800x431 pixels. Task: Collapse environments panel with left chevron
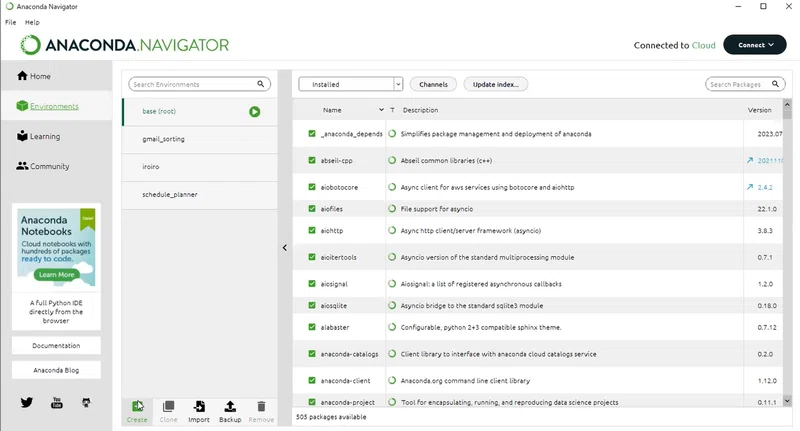[x=285, y=248]
